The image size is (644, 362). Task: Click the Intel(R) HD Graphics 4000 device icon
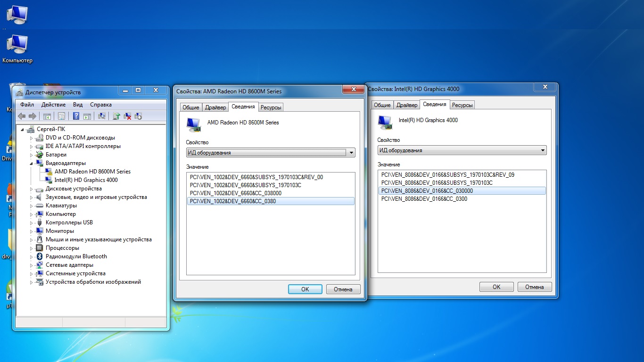tap(49, 180)
